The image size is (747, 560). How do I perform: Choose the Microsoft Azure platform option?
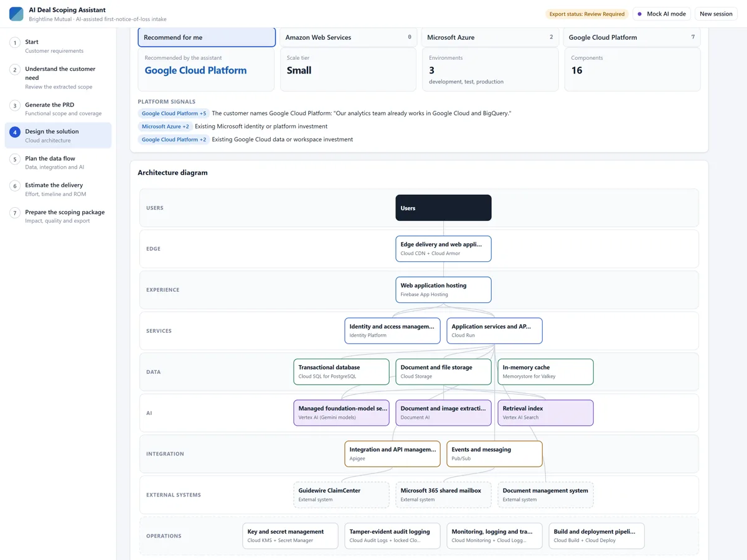click(490, 37)
